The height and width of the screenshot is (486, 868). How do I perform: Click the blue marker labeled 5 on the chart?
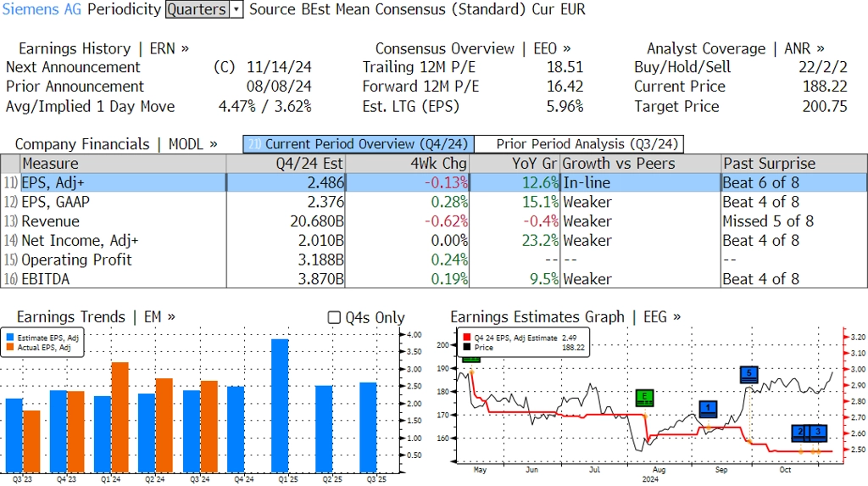(x=749, y=374)
